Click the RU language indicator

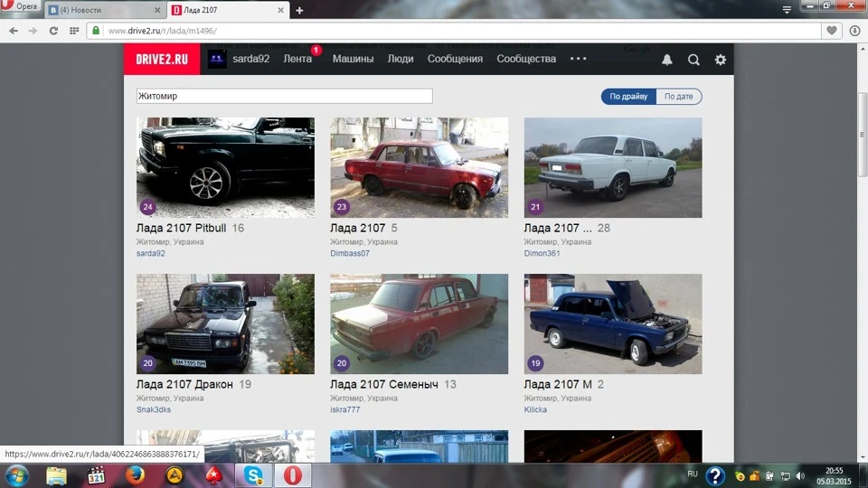pyautogui.click(x=693, y=474)
